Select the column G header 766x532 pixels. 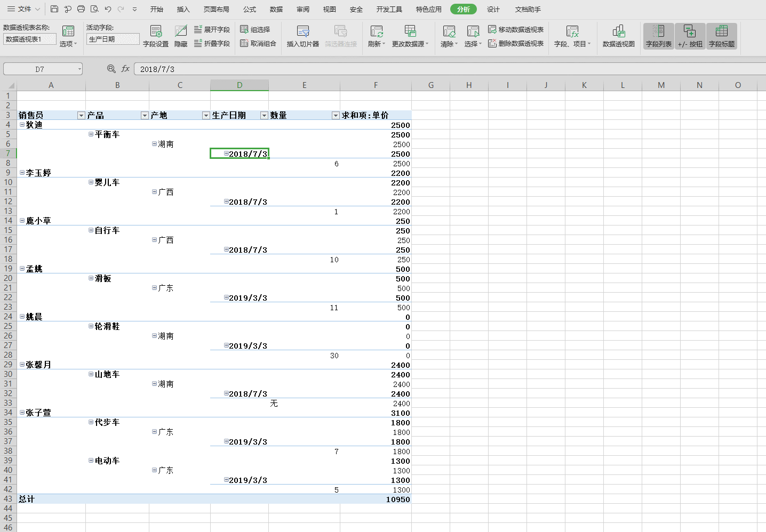(x=430, y=85)
